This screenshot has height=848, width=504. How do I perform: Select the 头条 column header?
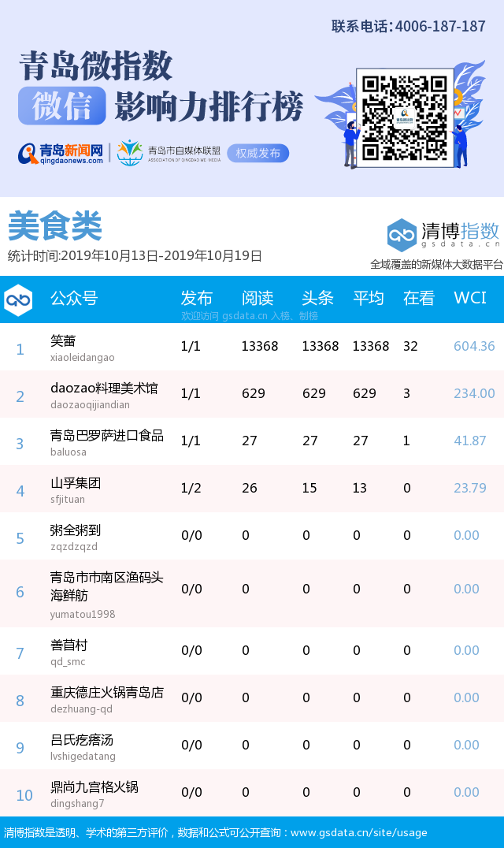click(318, 298)
